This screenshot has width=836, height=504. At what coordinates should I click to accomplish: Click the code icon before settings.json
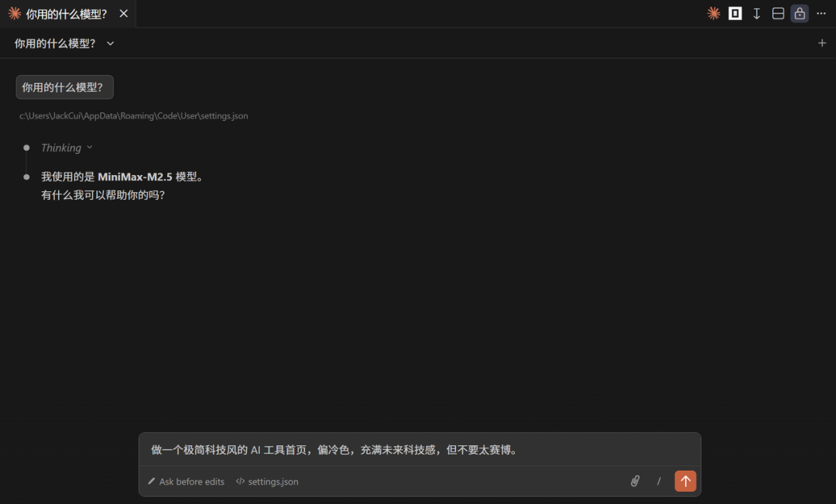tap(241, 481)
